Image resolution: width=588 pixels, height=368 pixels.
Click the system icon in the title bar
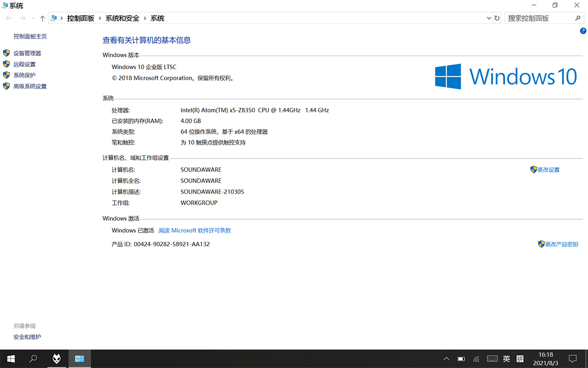(x=5, y=5)
